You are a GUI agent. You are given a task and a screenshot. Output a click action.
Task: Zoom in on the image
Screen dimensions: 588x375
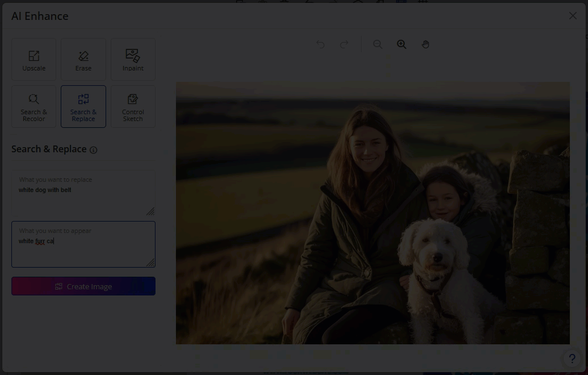(x=402, y=44)
